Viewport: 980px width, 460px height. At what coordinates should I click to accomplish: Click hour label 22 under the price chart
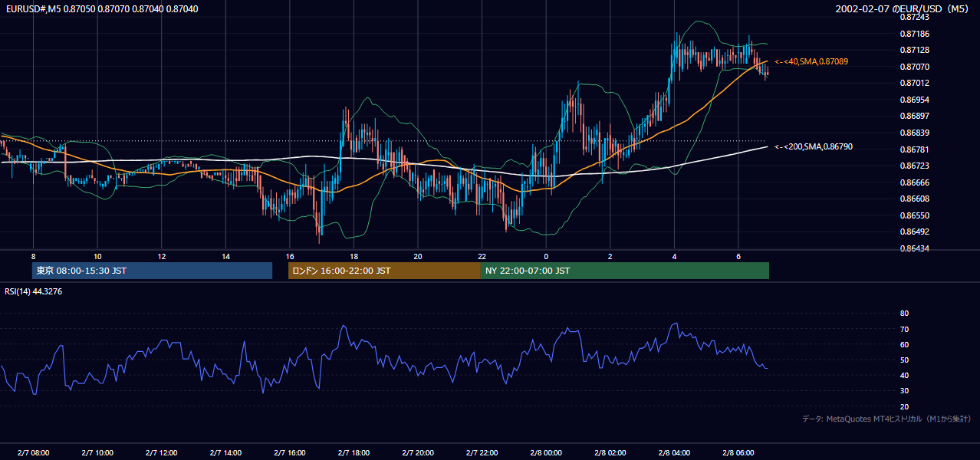coord(482,256)
